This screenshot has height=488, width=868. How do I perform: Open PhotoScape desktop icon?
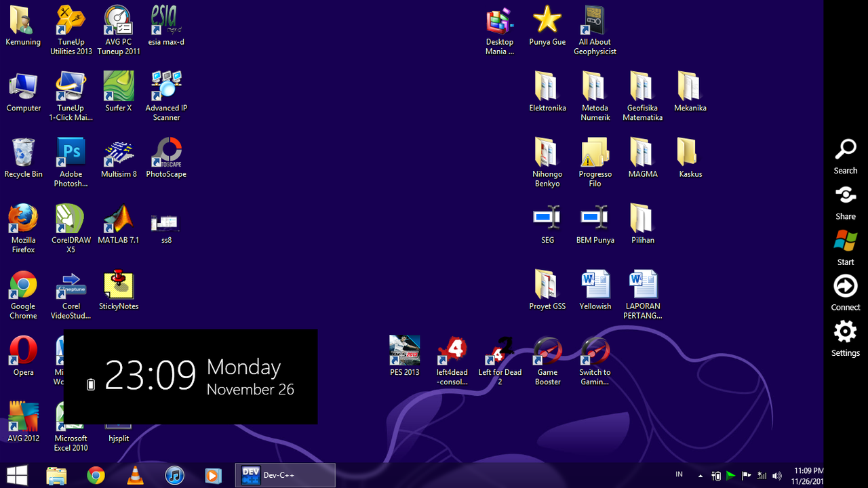point(166,158)
